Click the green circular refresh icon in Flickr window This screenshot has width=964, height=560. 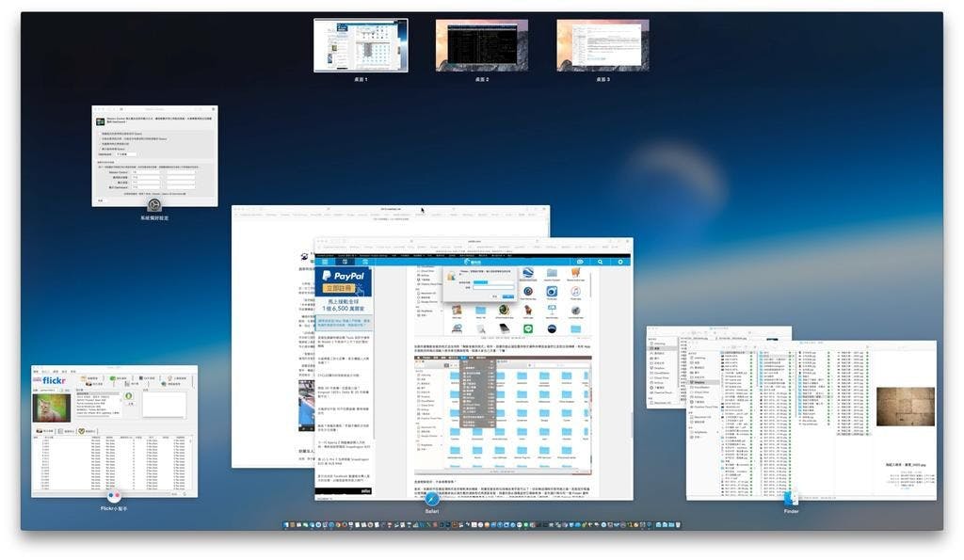point(129,396)
